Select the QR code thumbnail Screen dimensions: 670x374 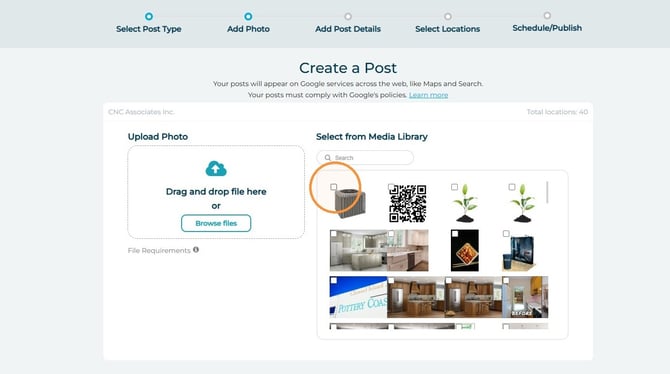[x=408, y=203]
